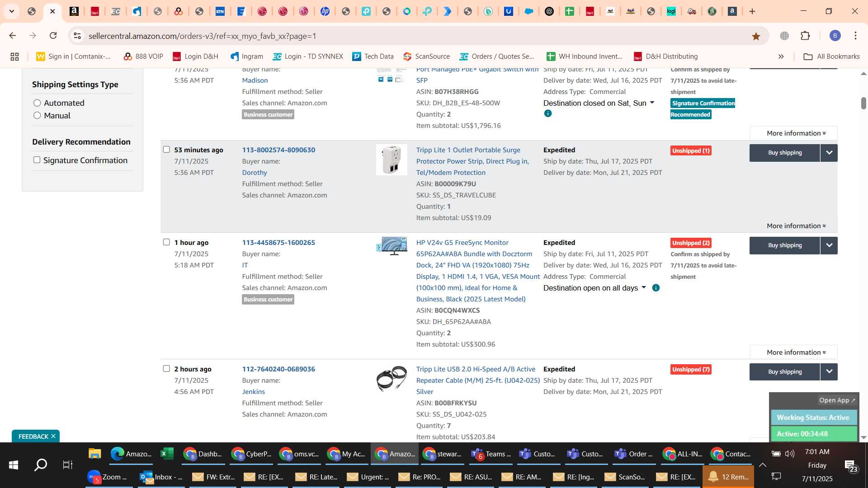Open File Explorer from taskbar
Viewport: 868px width, 488px height.
[x=94, y=454]
